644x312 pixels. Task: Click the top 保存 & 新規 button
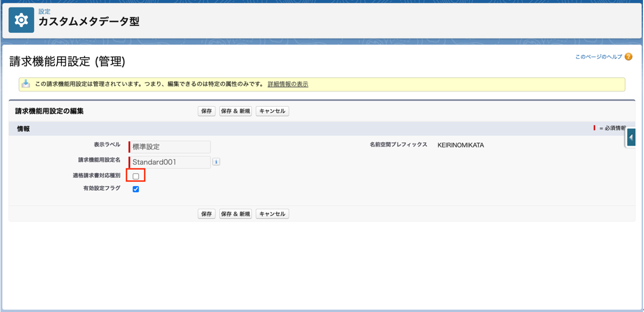tap(235, 111)
